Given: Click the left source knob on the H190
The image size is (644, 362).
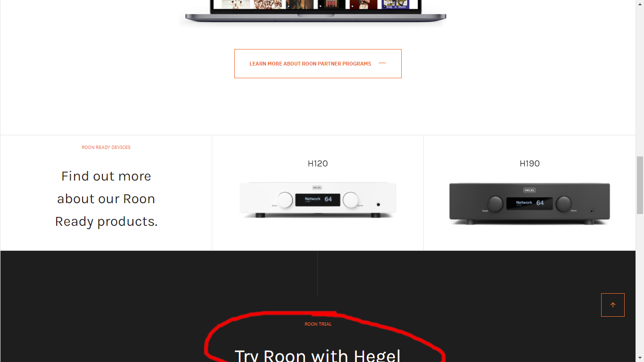Looking at the screenshot, I should [495, 204].
